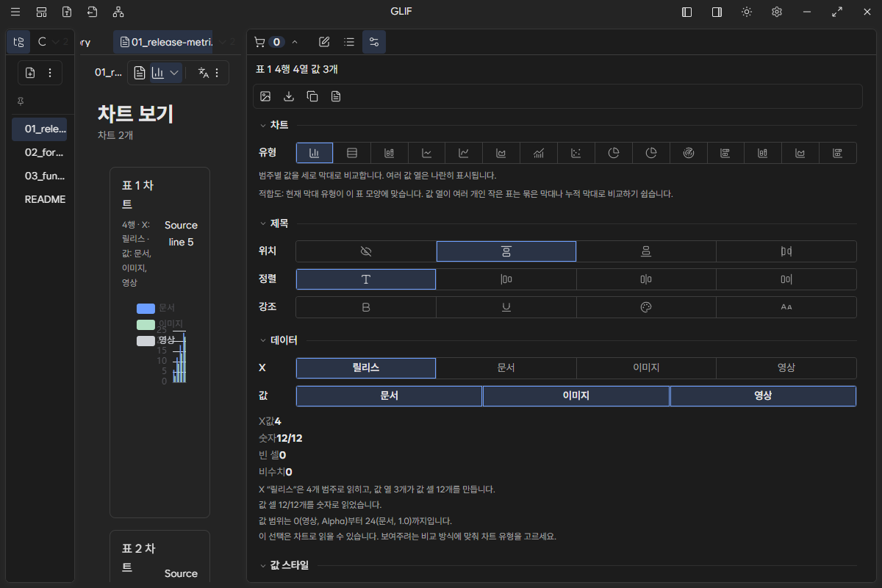Open the sidebar three-dot options menu
The height and width of the screenshot is (588, 882).
pyautogui.click(x=50, y=73)
